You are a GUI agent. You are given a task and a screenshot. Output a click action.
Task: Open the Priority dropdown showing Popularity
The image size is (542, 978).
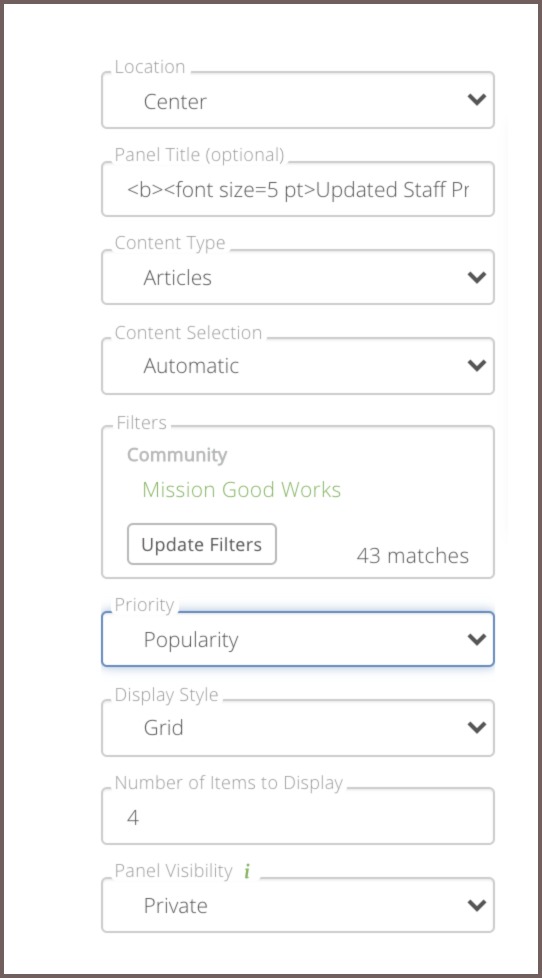[x=298, y=639]
